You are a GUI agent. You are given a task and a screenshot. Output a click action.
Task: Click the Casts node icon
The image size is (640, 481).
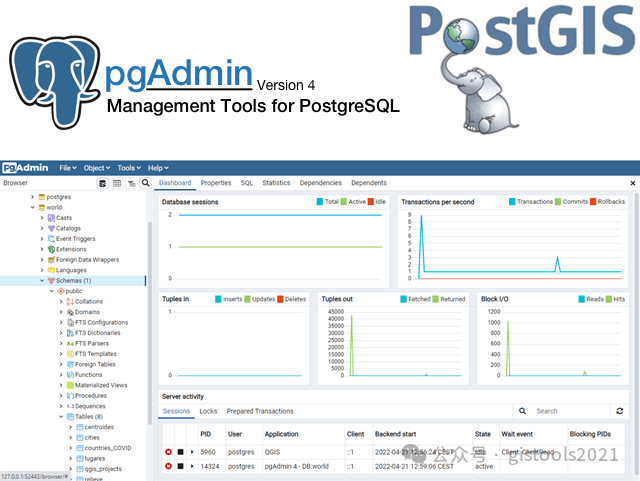[x=51, y=218]
